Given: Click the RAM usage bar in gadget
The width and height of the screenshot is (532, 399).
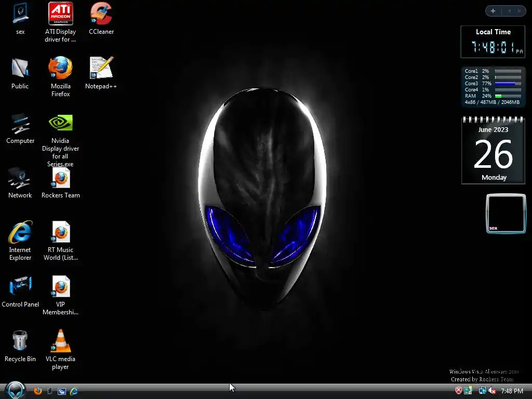Looking at the screenshot, I should [508, 96].
